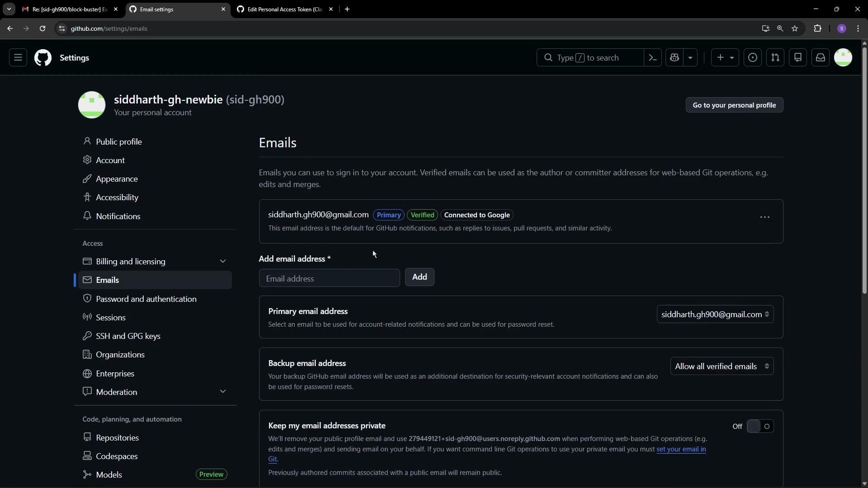Close the Email settings browser tab
Screen dimensions: 868x488
pos(223,9)
